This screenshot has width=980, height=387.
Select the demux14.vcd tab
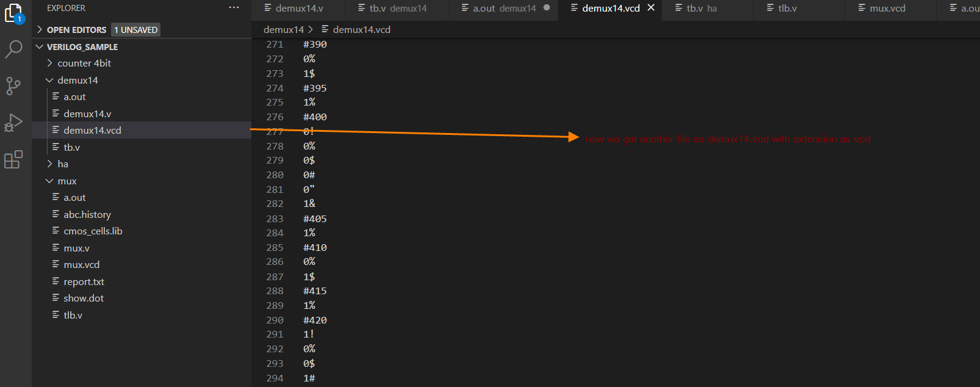610,9
